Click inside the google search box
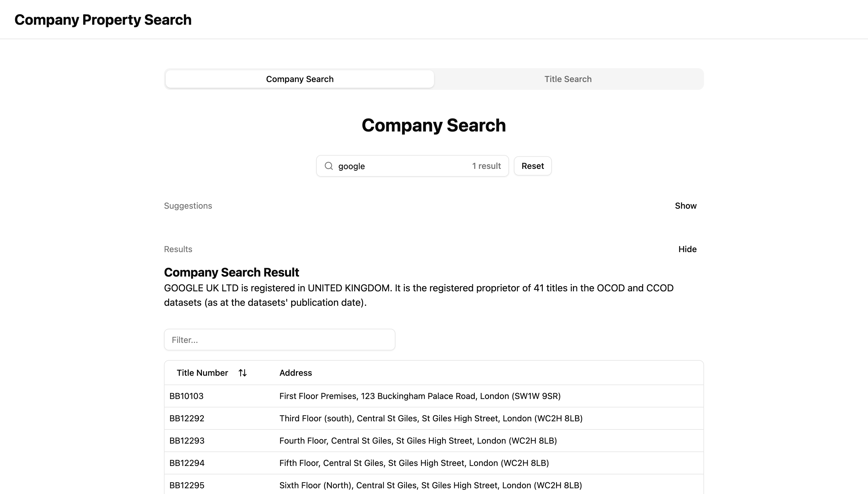The height and width of the screenshot is (494, 868). (x=390, y=166)
